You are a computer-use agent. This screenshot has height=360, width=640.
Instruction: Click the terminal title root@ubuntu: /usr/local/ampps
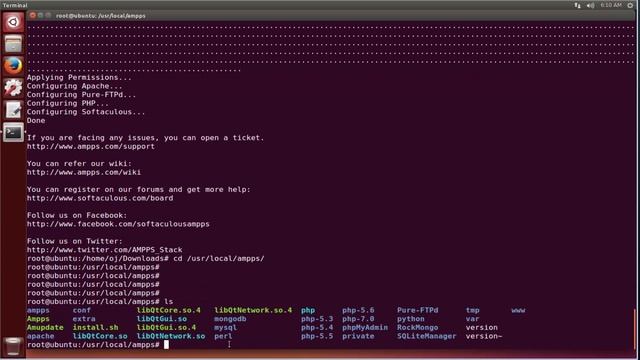coord(101,16)
